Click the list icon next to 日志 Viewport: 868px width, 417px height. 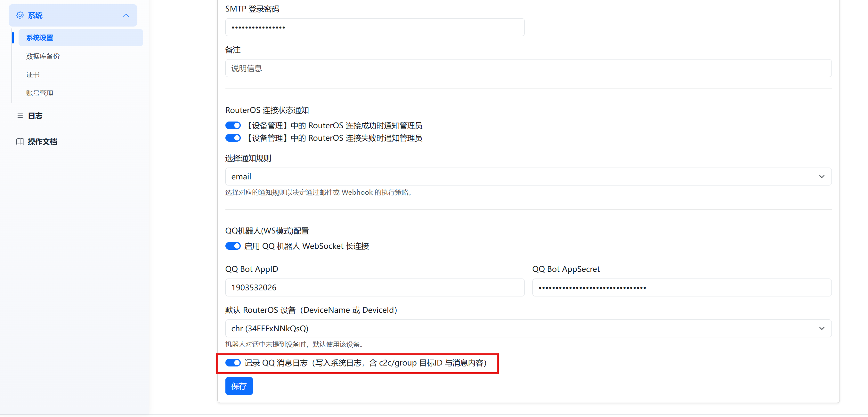point(20,116)
